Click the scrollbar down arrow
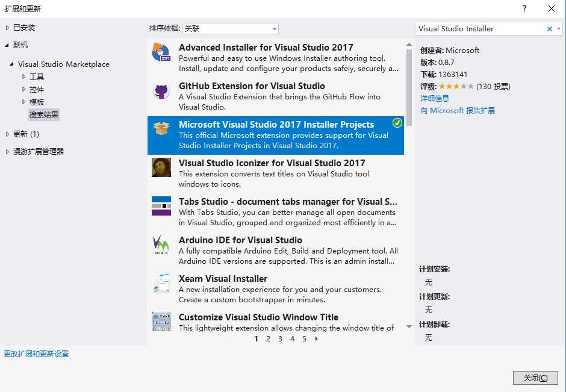Screen dimensions: 566x392 (409, 326)
